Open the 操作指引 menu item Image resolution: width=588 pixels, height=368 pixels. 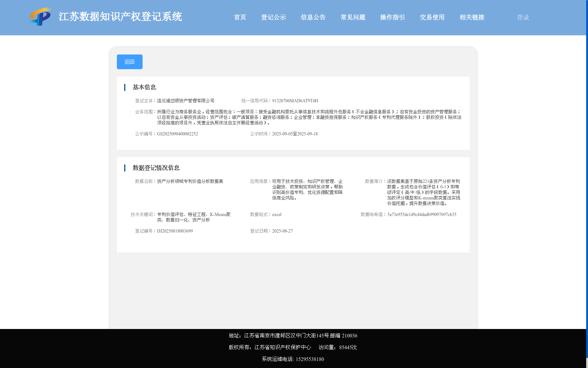392,17
